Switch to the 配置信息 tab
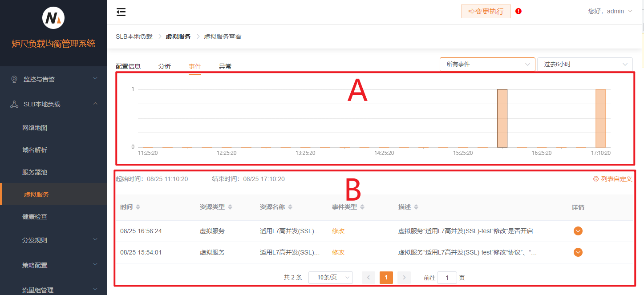The image size is (644, 295). pos(128,65)
